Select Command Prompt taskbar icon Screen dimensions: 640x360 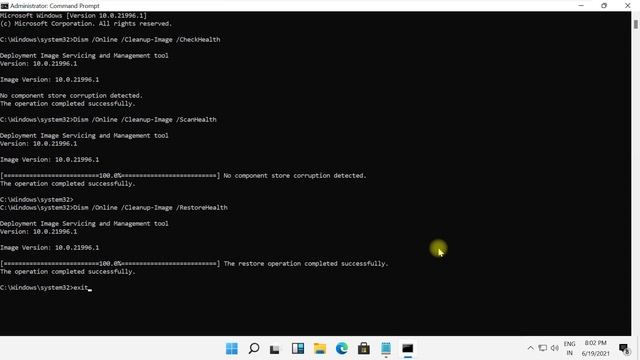click(x=408, y=349)
